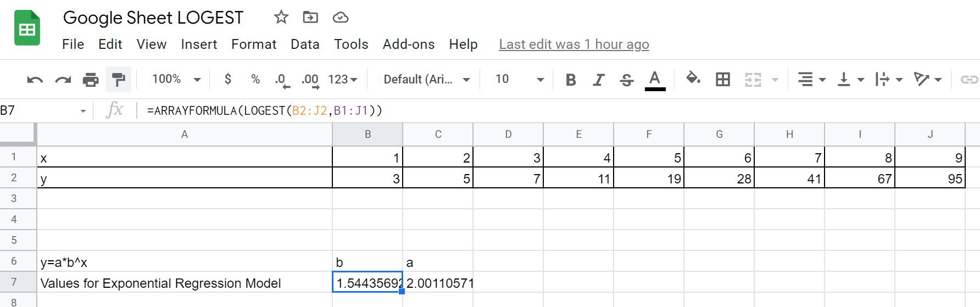Viewport: 980px width, 307px height.
Task: Open text rotation dropdown
Action: [x=928, y=80]
